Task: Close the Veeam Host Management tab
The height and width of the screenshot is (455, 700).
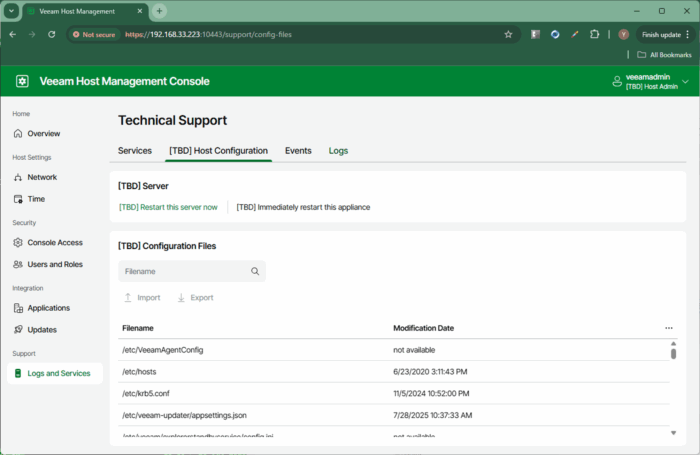Action: click(140, 11)
